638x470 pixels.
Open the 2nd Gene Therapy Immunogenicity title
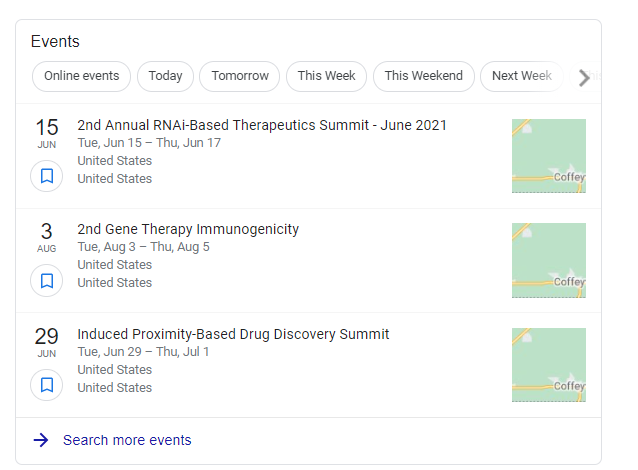[x=188, y=229]
